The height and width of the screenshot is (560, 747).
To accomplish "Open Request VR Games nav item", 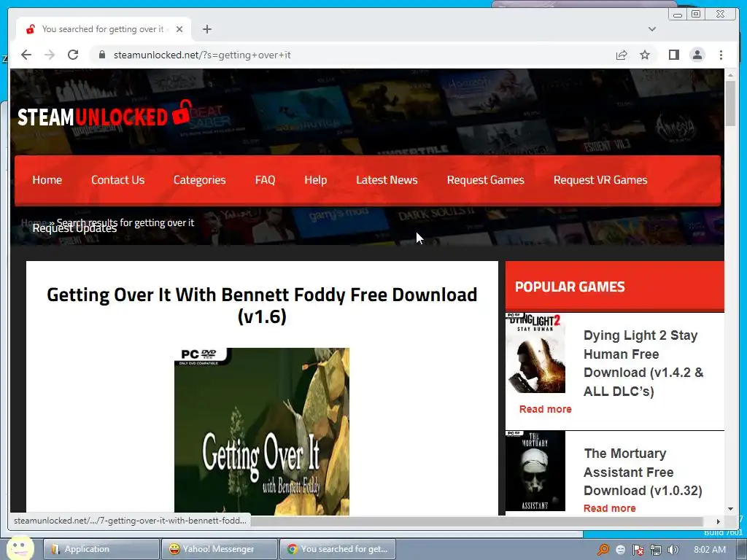I will (x=600, y=180).
